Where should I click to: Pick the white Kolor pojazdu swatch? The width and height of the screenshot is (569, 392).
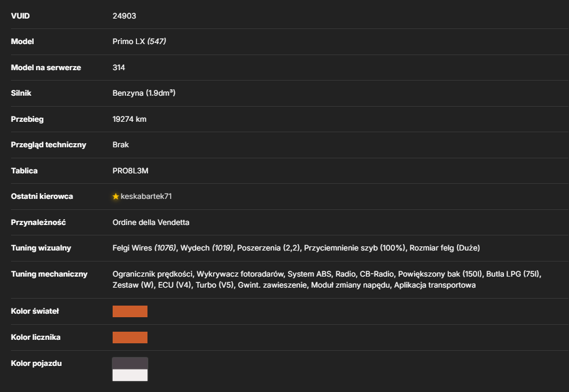tap(130, 375)
